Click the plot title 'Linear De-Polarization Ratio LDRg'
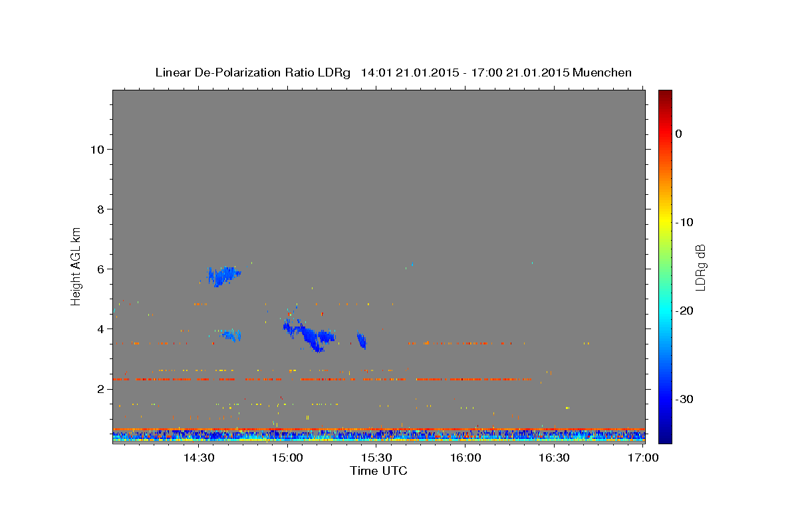The image size is (798, 532). (253, 72)
